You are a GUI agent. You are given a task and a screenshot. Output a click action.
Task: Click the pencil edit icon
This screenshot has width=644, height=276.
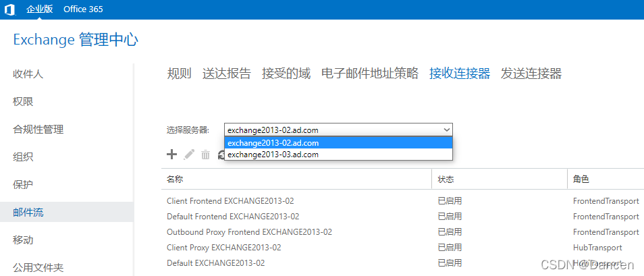pos(189,155)
